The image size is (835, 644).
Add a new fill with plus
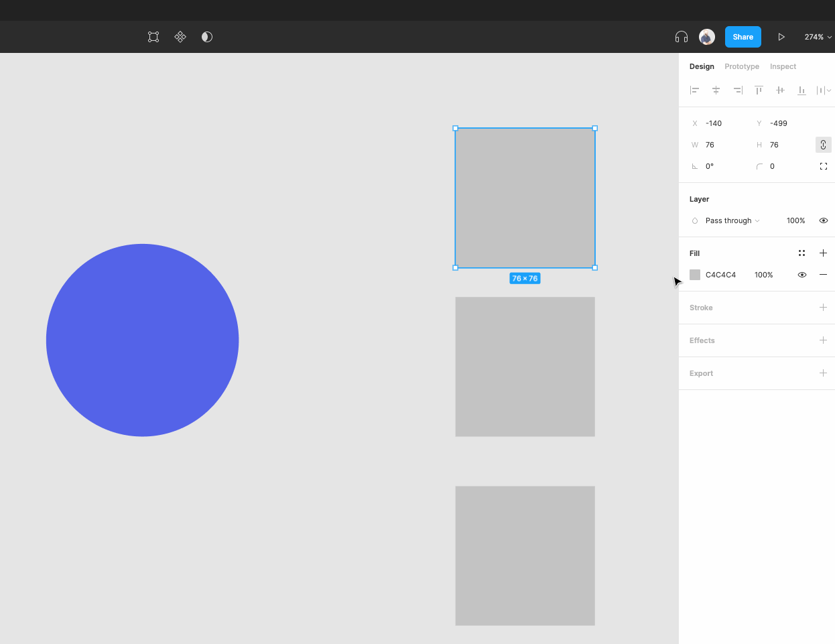click(x=824, y=253)
